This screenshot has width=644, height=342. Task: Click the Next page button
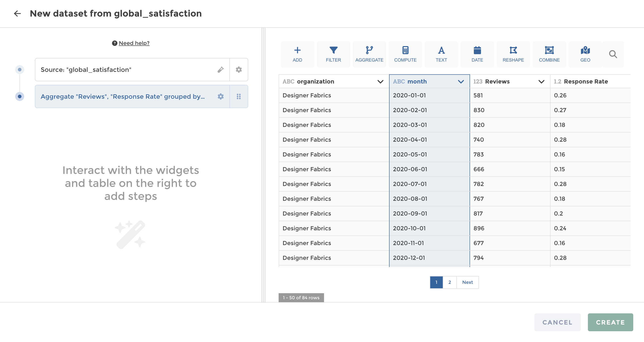(x=467, y=282)
